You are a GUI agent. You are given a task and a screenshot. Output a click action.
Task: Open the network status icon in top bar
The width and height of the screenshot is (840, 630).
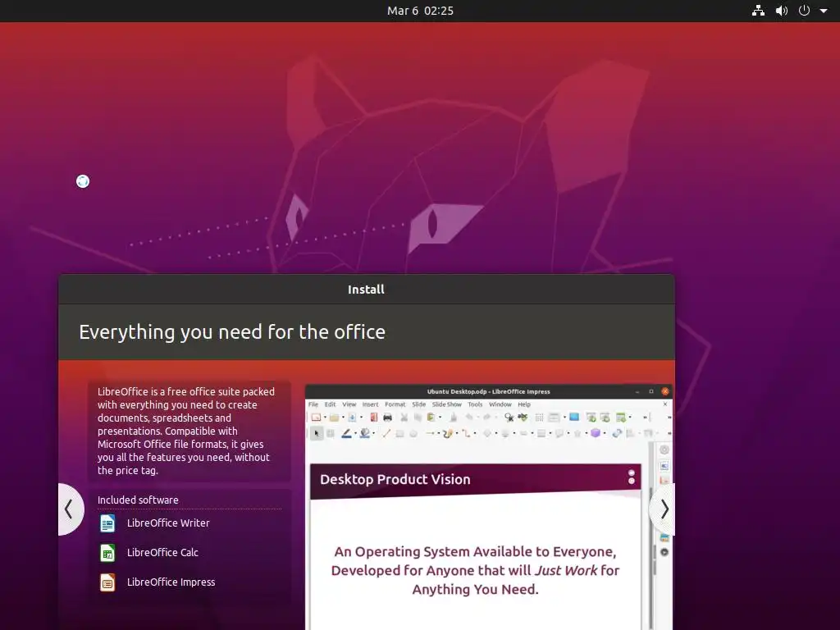coord(758,11)
